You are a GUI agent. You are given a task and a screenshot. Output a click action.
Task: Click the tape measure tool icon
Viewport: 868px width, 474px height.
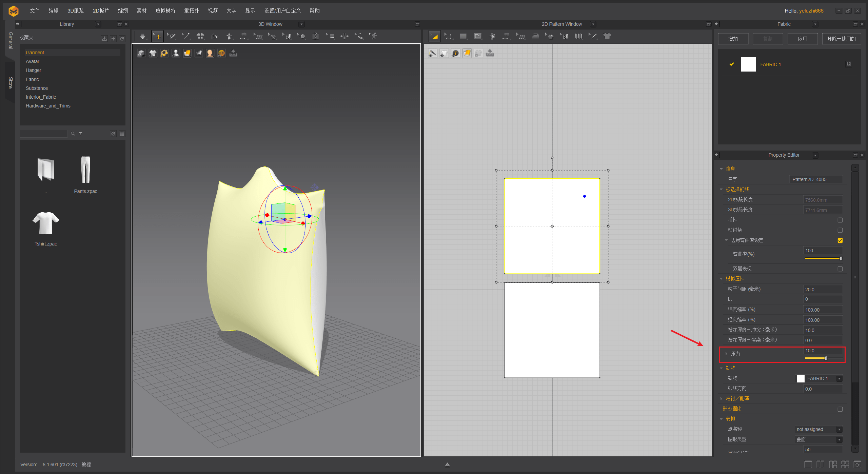pyautogui.click(x=359, y=36)
